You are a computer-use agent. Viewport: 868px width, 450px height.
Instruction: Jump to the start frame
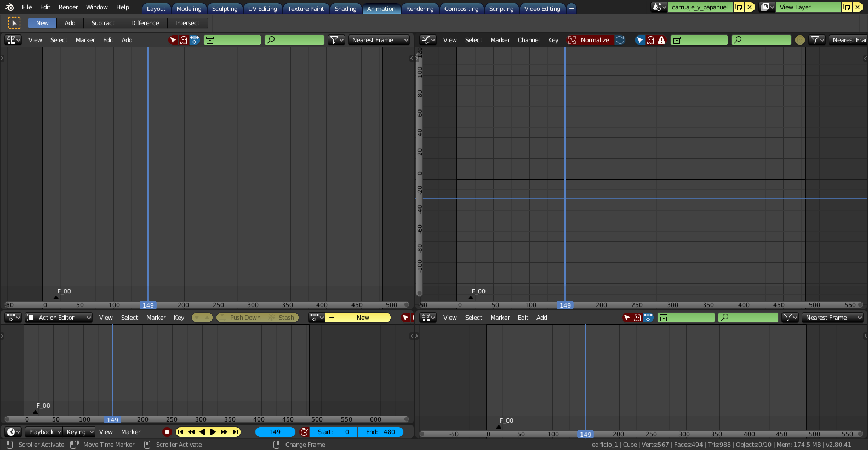pos(180,432)
